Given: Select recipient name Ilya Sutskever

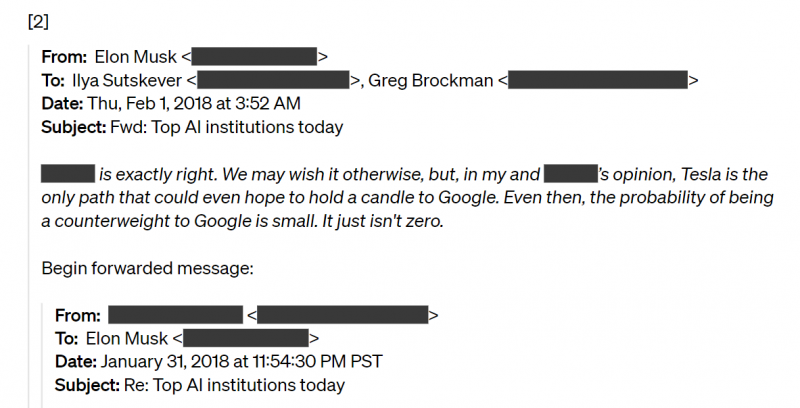Looking at the screenshot, I should tap(126, 81).
